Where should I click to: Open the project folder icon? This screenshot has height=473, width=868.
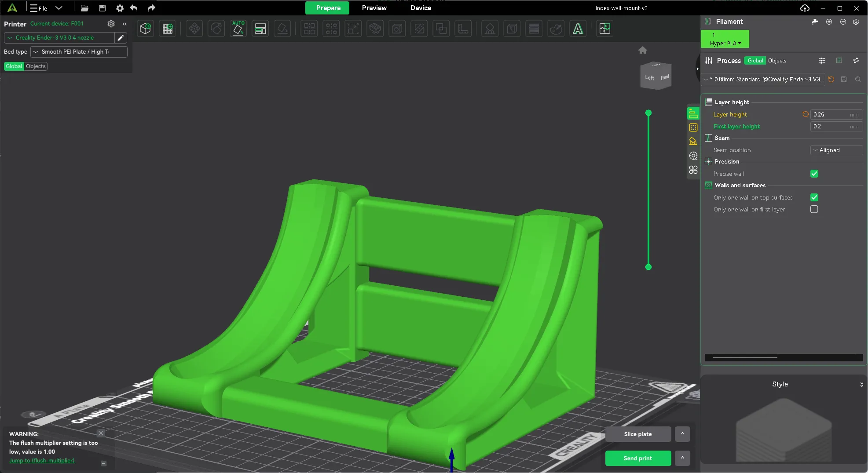(84, 8)
